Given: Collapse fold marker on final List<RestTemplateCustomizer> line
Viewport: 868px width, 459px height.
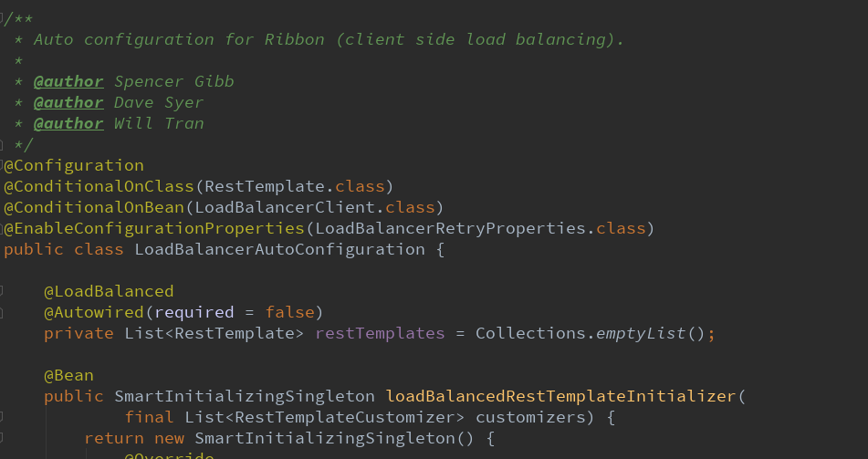Looking at the screenshot, I should 1,417.
